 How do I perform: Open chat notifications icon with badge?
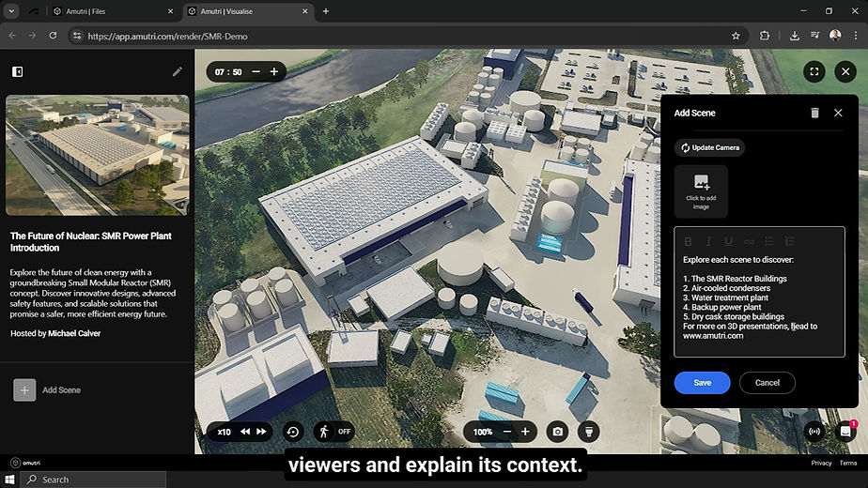tap(845, 432)
